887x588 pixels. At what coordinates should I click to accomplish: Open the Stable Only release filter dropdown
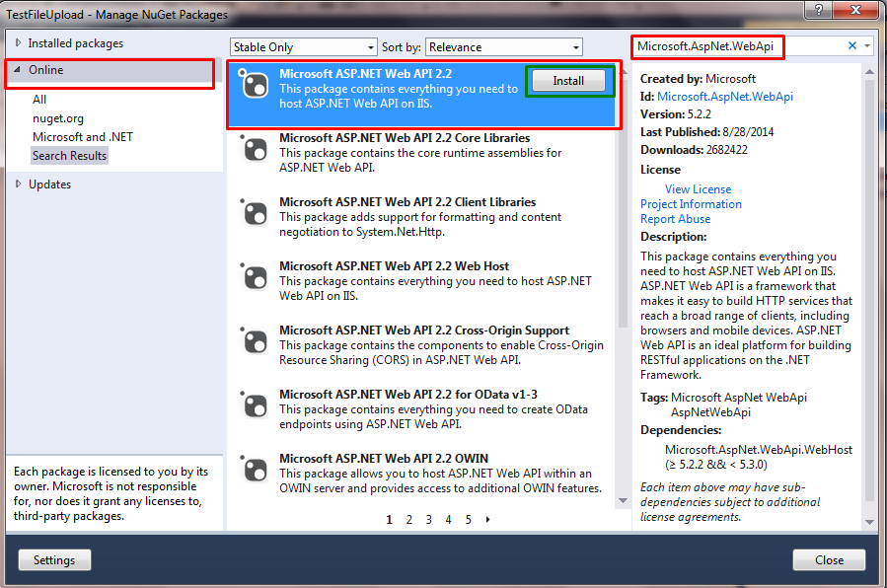point(303,47)
